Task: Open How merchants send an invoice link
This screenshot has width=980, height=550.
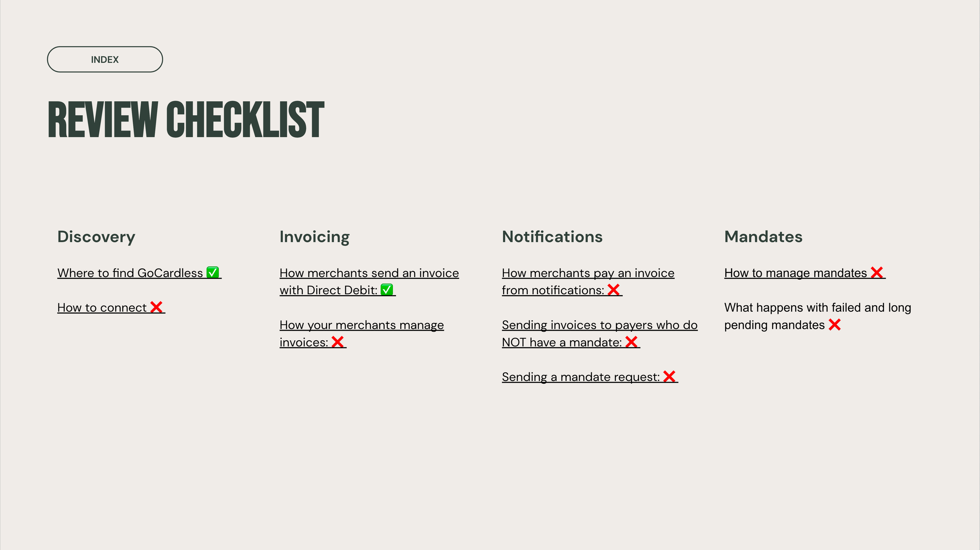Action: (x=369, y=281)
